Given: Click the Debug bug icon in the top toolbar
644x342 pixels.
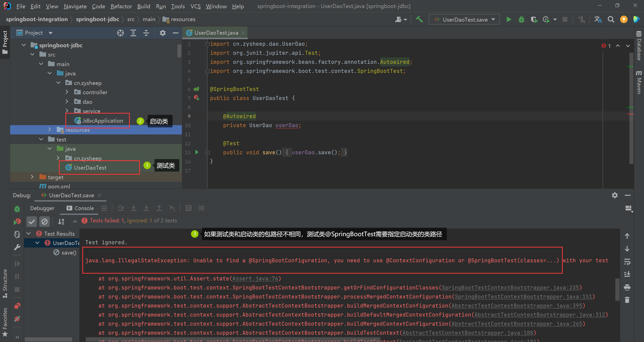Looking at the screenshot, I should coord(521,19).
